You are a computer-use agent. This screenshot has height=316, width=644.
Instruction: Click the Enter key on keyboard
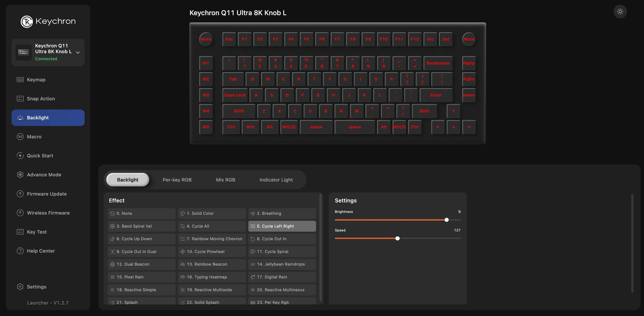436,95
